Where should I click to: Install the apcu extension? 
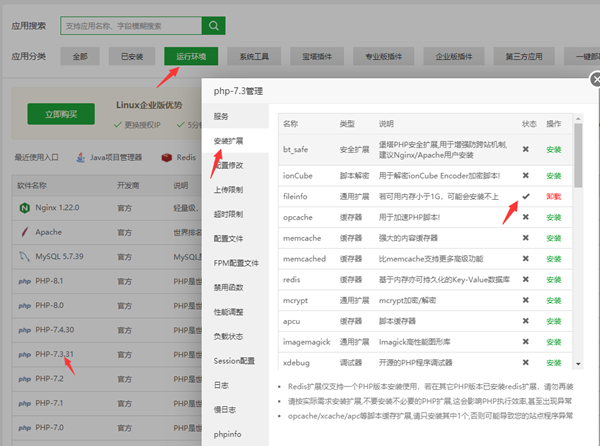point(554,321)
